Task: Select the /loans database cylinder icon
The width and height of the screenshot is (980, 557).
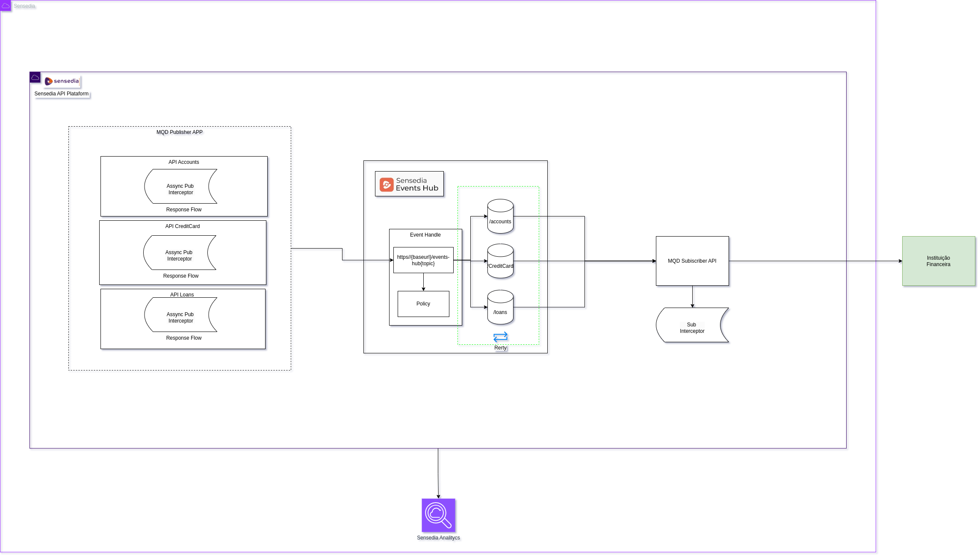Action: point(500,307)
